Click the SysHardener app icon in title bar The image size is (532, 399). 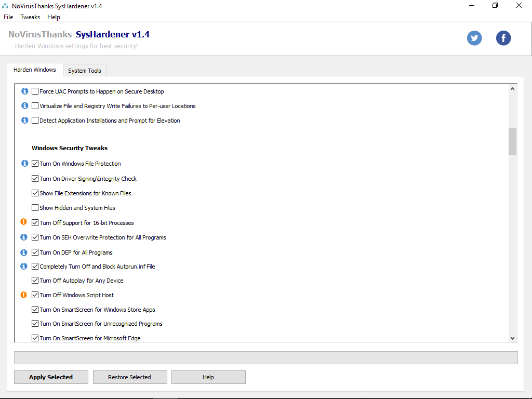5,6
